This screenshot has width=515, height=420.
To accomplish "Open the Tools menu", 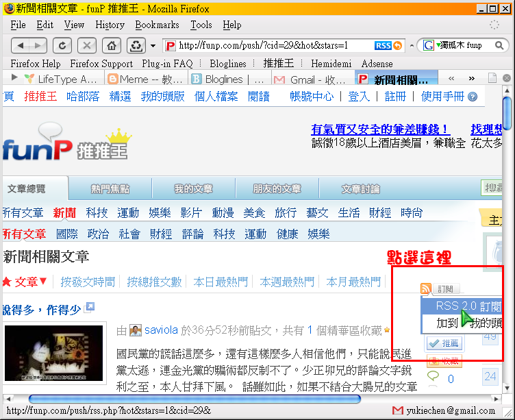I will point(201,25).
